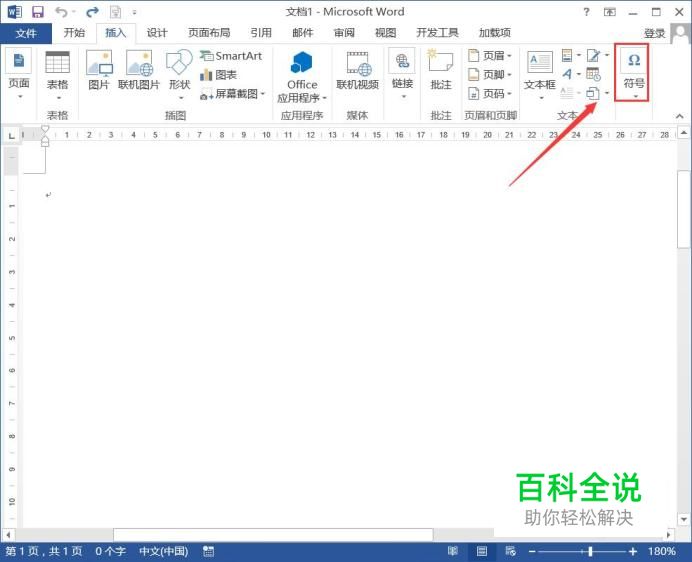Switch to the 设计 (Design) tab

coord(157,33)
